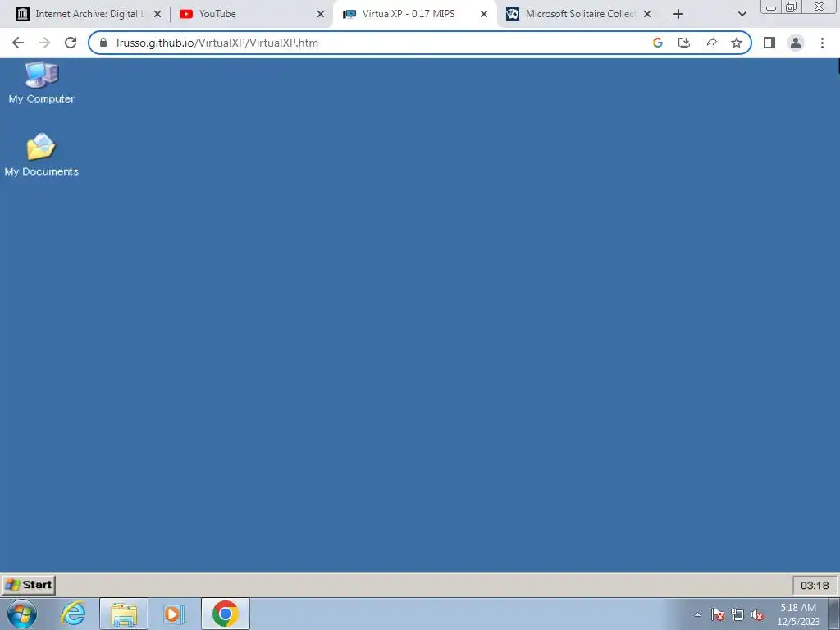This screenshot has height=630, width=840.
Task: Minimize the Chrome window
Action: tap(771, 7)
